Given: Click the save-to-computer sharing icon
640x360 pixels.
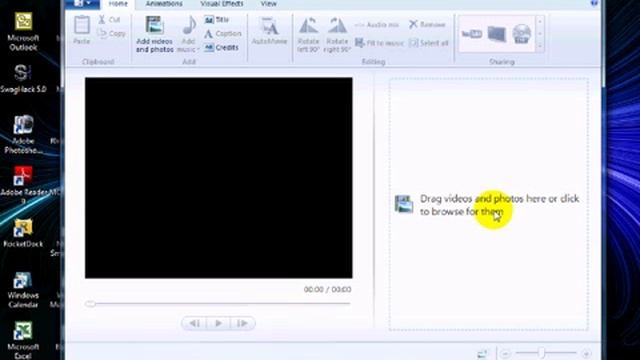Looking at the screenshot, I should 497,34.
